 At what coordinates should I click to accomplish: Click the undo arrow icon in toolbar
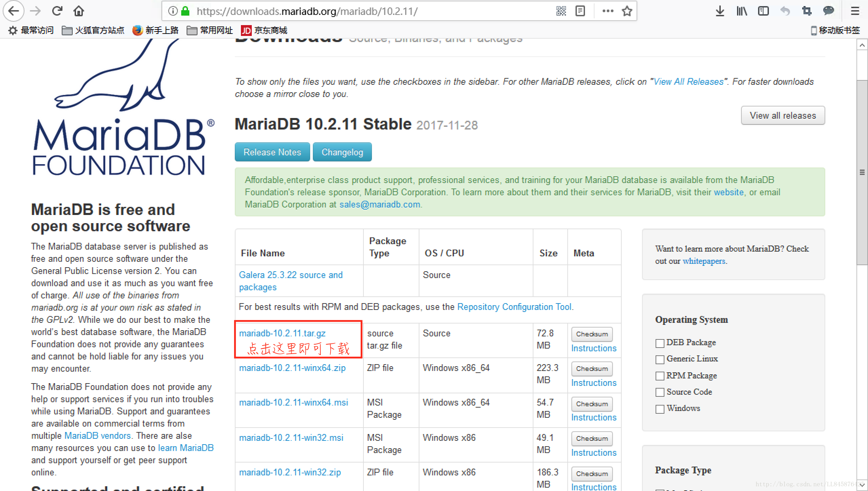[785, 11]
